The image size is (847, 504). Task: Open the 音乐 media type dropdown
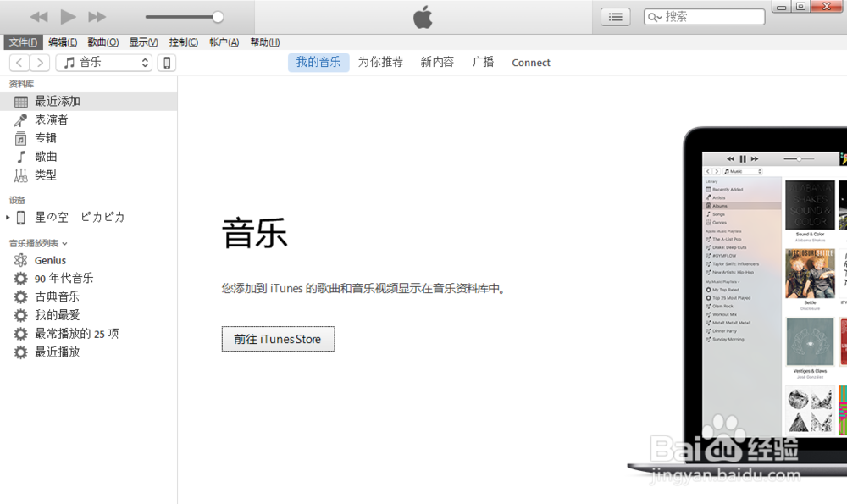pyautogui.click(x=103, y=63)
